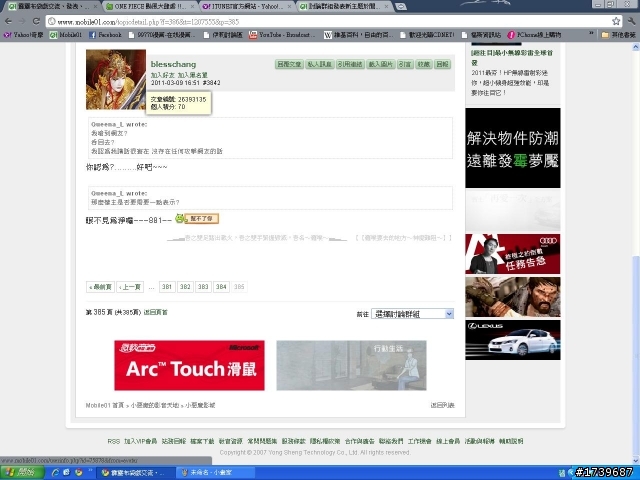
Task: Switch to the ONE PIECE tab
Action: (x=150, y=7)
